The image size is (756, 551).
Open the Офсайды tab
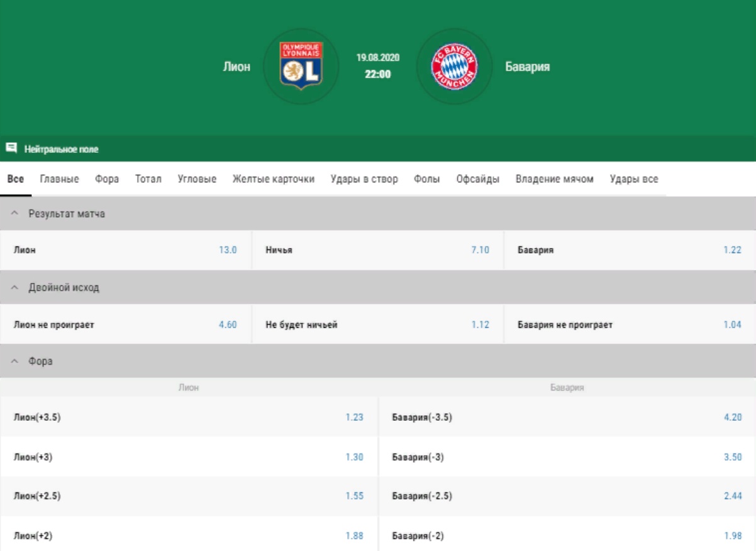[x=478, y=179]
